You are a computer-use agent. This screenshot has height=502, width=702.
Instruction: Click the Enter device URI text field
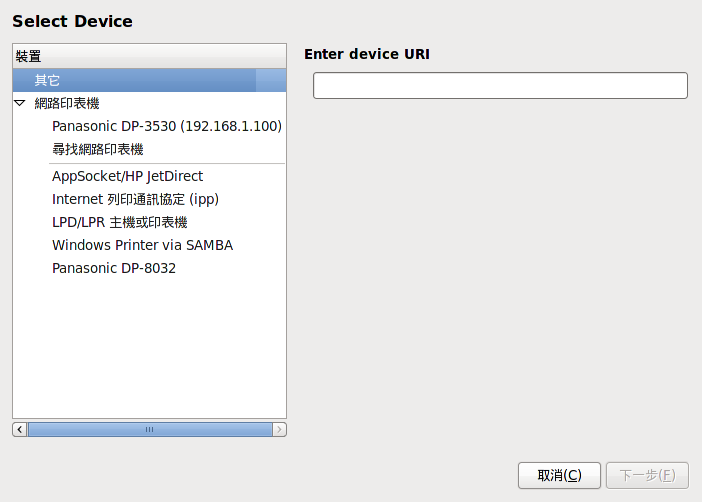click(x=500, y=86)
